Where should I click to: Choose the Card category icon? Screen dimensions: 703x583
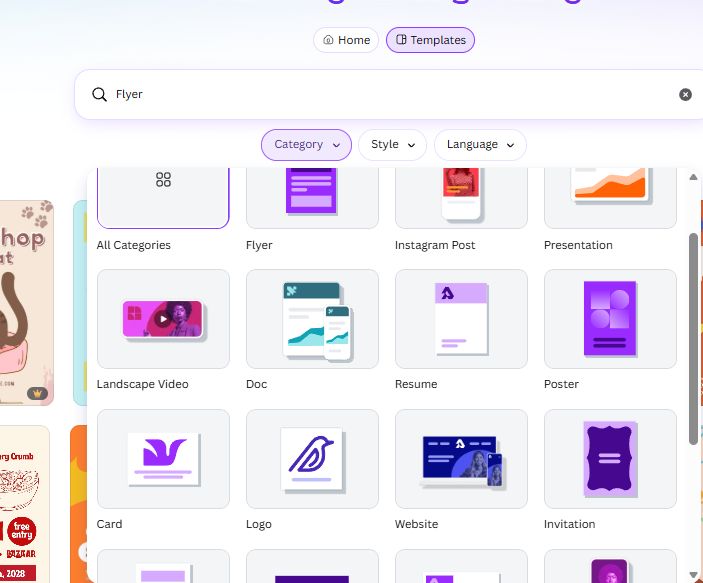click(x=163, y=459)
